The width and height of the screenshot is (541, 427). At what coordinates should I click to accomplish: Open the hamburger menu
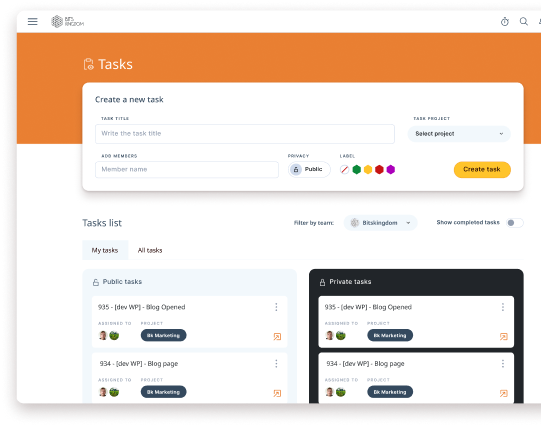point(32,21)
